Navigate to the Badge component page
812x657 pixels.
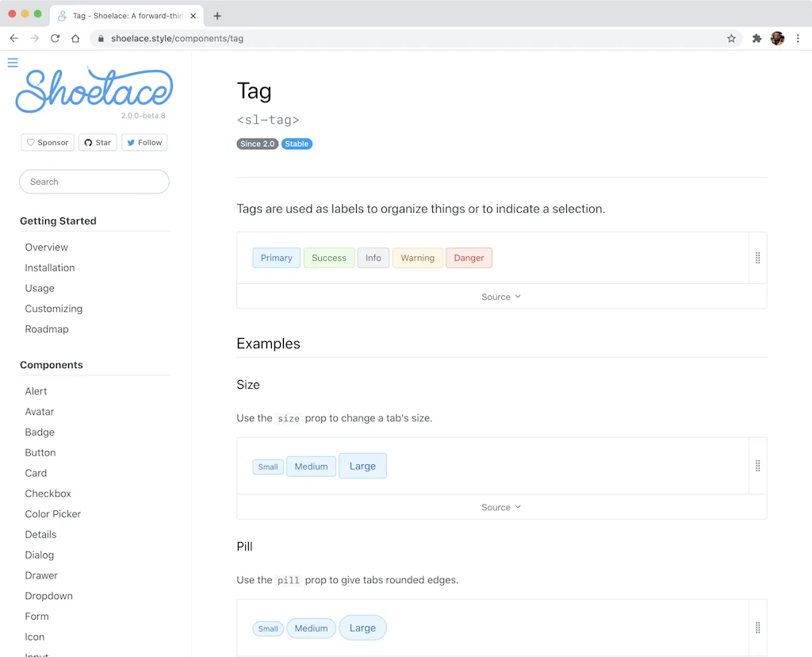[x=40, y=432]
